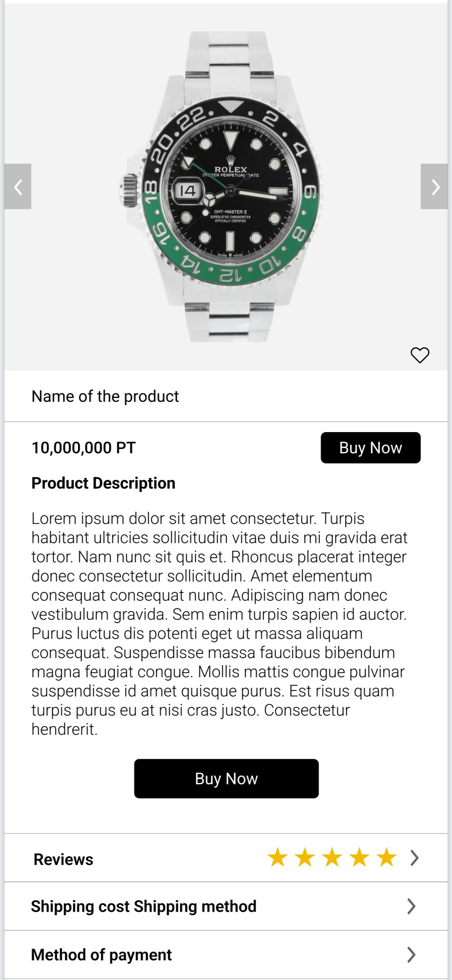The width and height of the screenshot is (452, 980).
Task: Expand the Reviews row chevron
Action: 414,858
